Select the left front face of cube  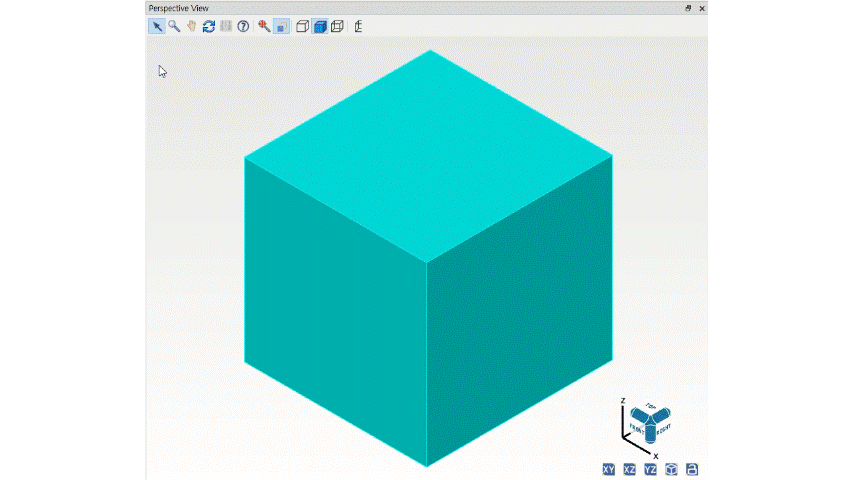point(336,312)
